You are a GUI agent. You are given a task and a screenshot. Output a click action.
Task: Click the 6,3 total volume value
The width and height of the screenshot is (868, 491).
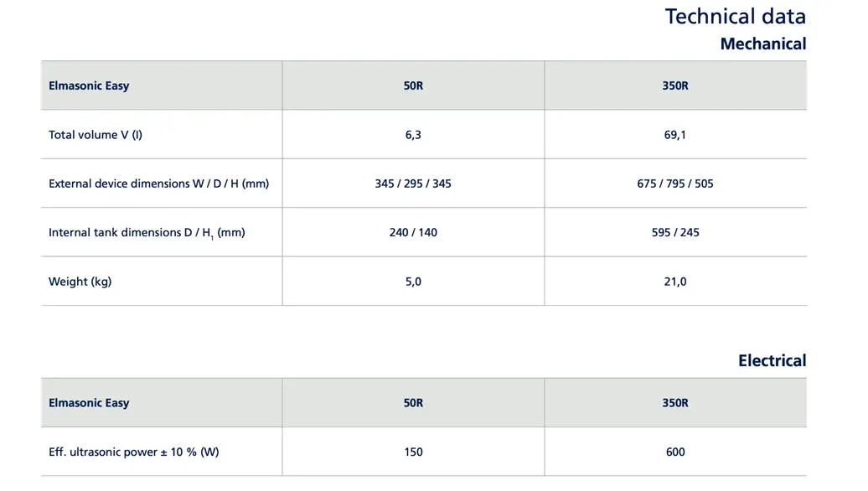pos(413,135)
